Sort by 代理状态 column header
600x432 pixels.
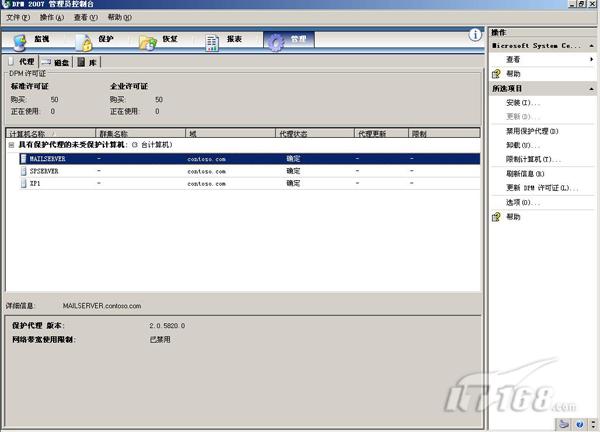click(x=315, y=133)
